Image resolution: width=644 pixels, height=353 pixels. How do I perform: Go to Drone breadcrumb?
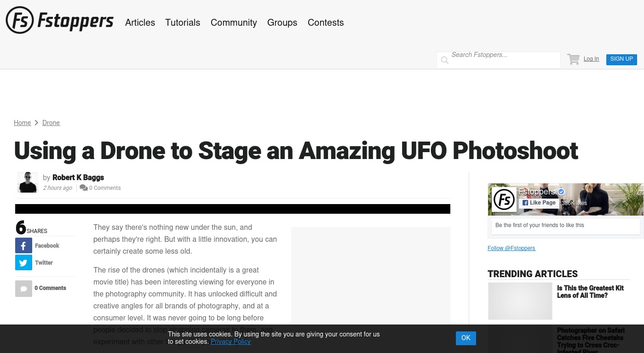tap(51, 123)
